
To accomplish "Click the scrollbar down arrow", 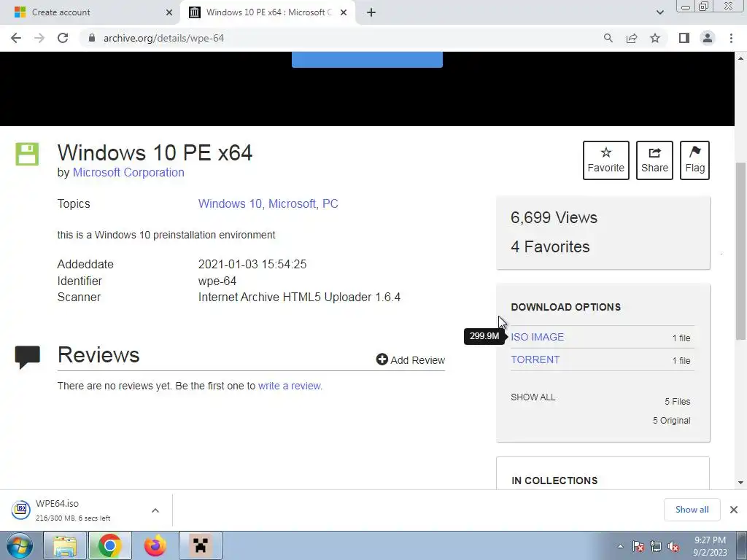I will 741,483.
